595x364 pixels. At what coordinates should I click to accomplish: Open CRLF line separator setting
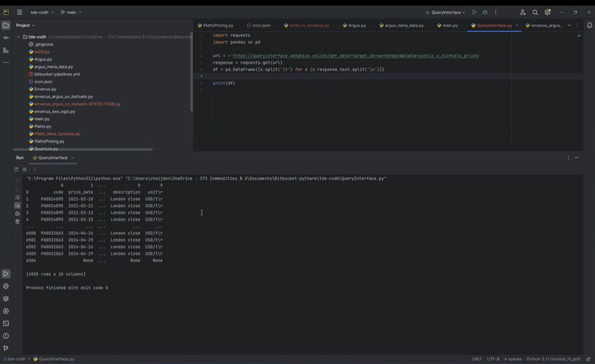click(476, 359)
